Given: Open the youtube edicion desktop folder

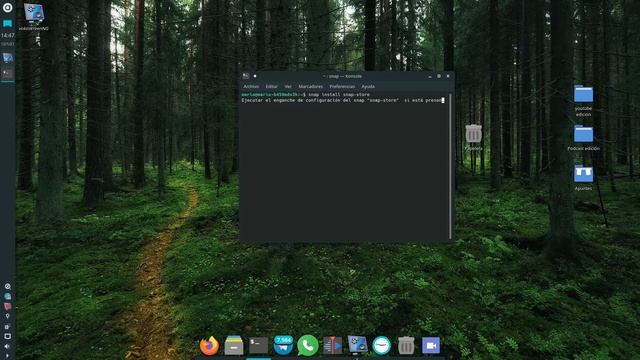Looking at the screenshot, I should [x=583, y=100].
